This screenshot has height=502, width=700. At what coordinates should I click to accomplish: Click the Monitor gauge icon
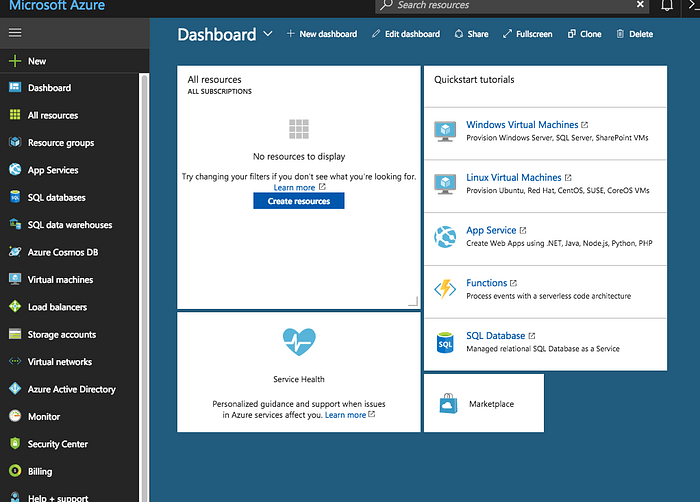(x=15, y=416)
